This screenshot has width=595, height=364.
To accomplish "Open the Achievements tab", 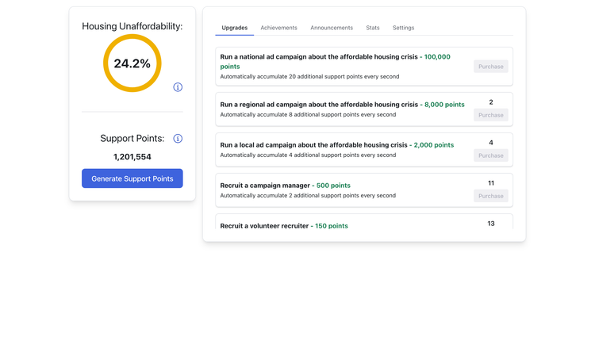I will [278, 28].
